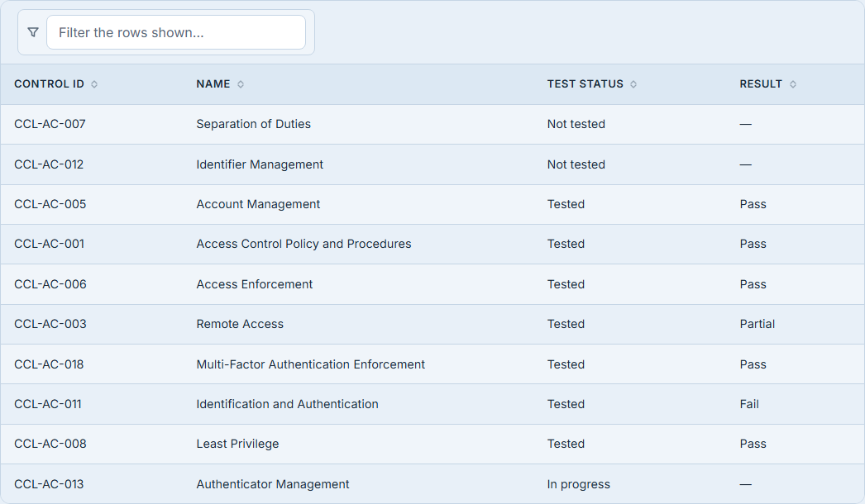Focus the 'Filter the rows shown...' input
This screenshot has width=865, height=504.
[176, 32]
